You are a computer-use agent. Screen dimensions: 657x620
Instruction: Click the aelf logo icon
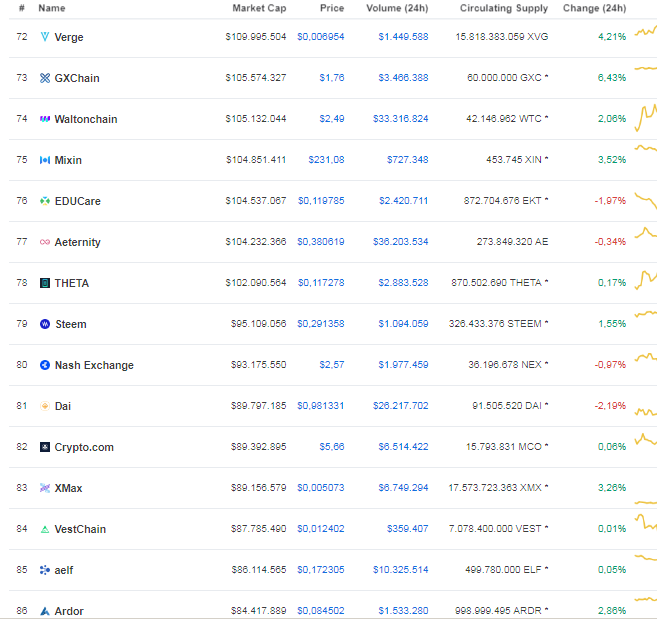pos(44,570)
